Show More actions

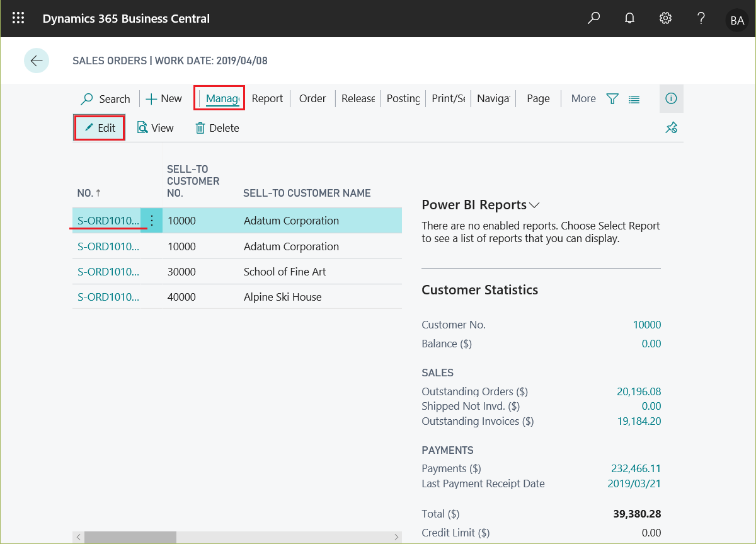pos(583,98)
